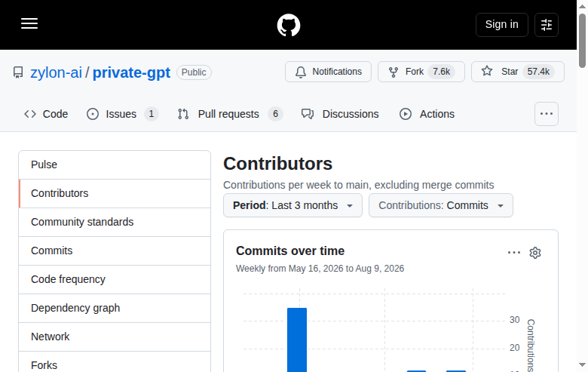Click the tallest blue commits bar
The width and height of the screenshot is (588, 372).
click(x=297, y=340)
